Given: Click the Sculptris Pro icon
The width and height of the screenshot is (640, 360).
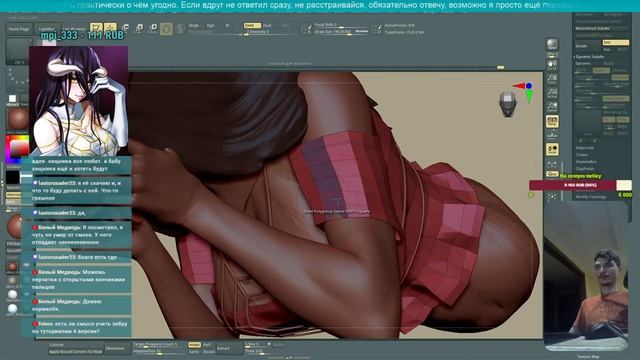Looking at the screenshot, I should pos(180,29).
